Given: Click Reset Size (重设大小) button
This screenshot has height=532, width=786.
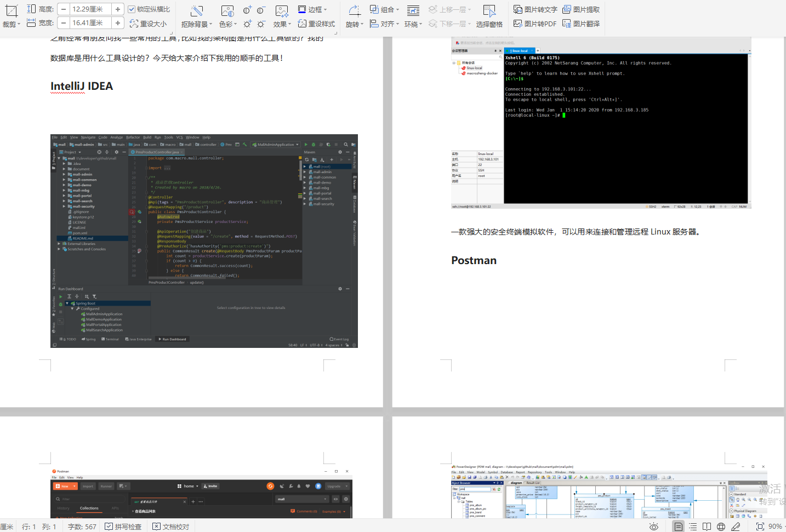Looking at the screenshot, I should 149,24.
